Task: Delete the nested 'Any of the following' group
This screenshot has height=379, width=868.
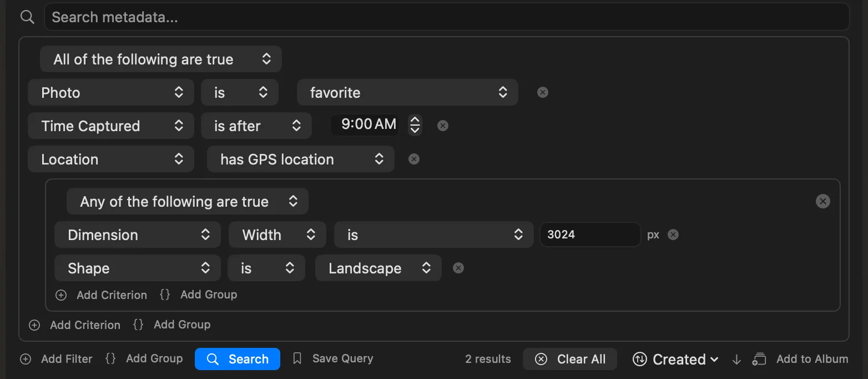Action: [x=823, y=201]
